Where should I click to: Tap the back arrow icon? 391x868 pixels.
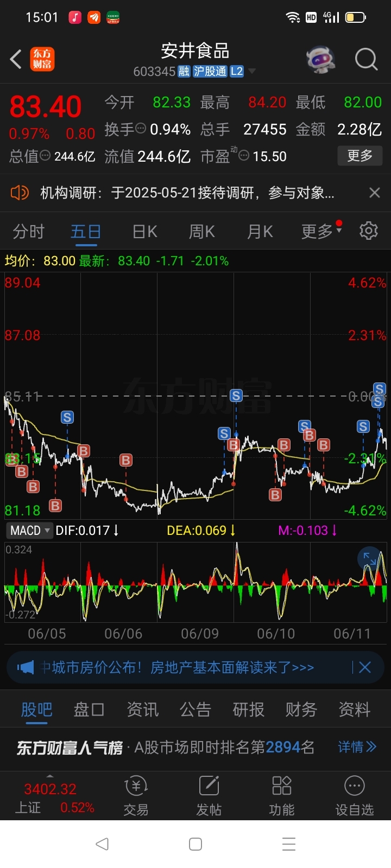coord(16,59)
